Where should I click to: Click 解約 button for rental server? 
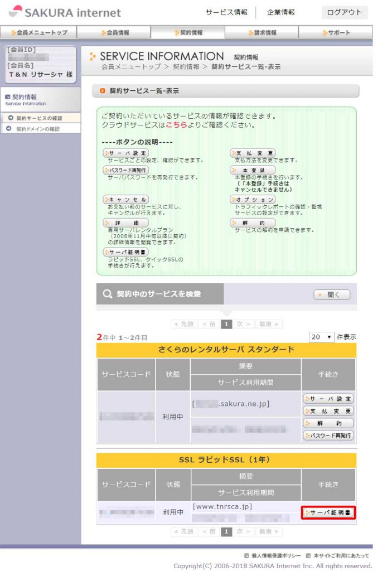pos(328,423)
